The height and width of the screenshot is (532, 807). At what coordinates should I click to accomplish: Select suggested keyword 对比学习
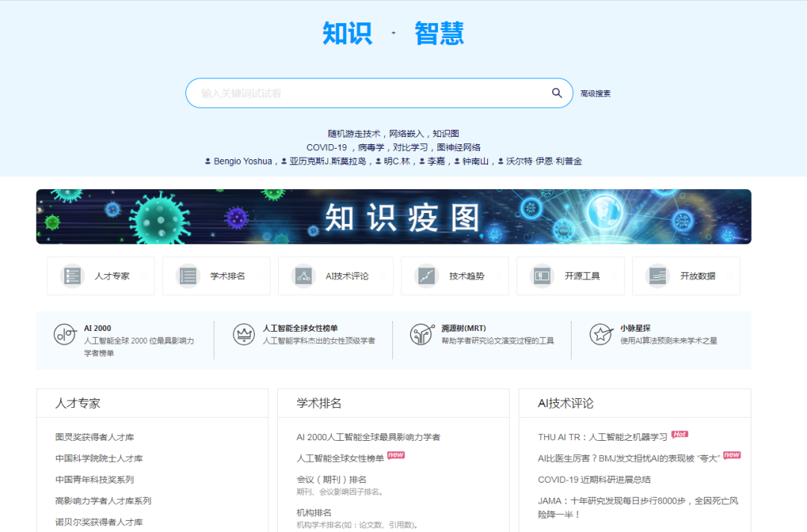click(410, 148)
